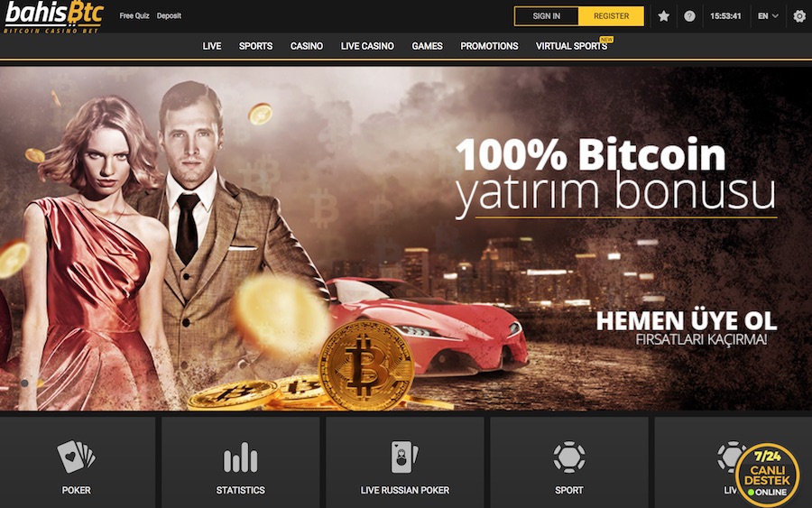Choose the Sport chip icon
This screenshot has width=812, height=508.
pyautogui.click(x=569, y=457)
